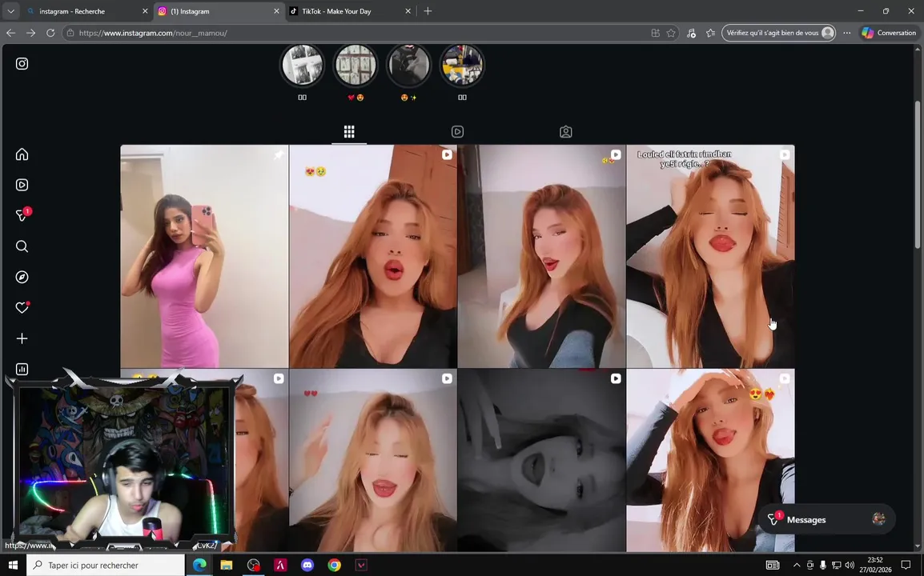Create a new post with plus icon
The image size is (924, 576).
pos(22,338)
